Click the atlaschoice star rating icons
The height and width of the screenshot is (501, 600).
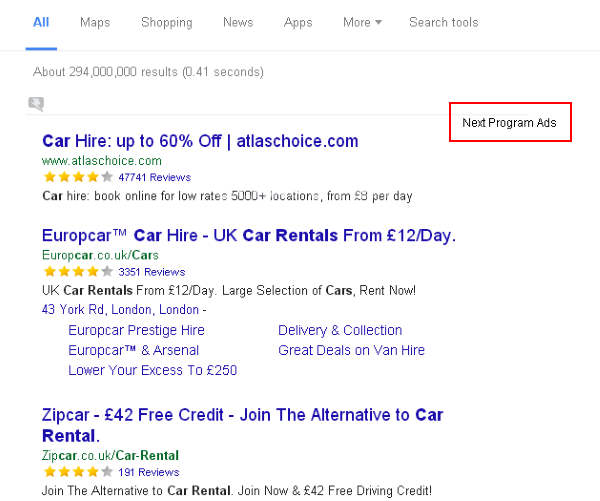coord(77,177)
